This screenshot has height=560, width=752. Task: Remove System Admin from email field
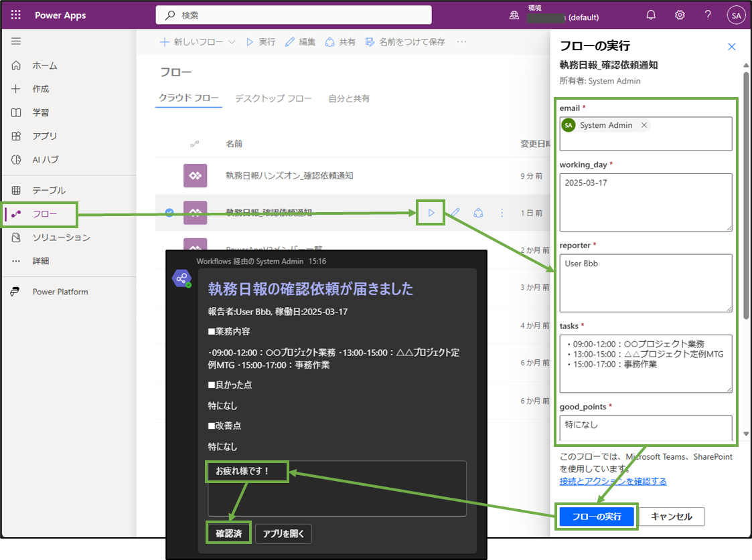tap(644, 125)
